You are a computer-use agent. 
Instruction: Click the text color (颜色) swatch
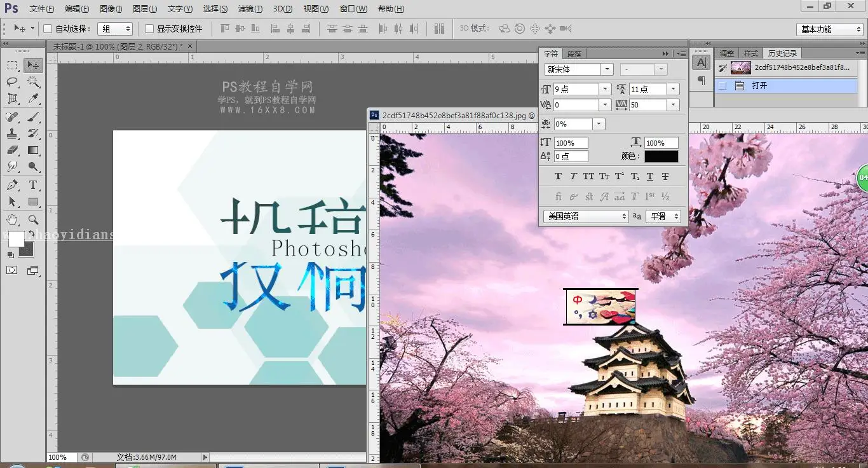(x=661, y=156)
